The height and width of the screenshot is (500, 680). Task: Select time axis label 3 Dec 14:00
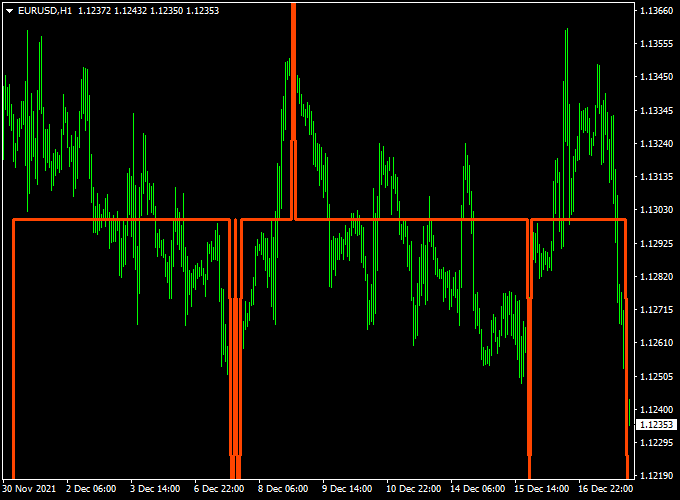click(x=155, y=489)
